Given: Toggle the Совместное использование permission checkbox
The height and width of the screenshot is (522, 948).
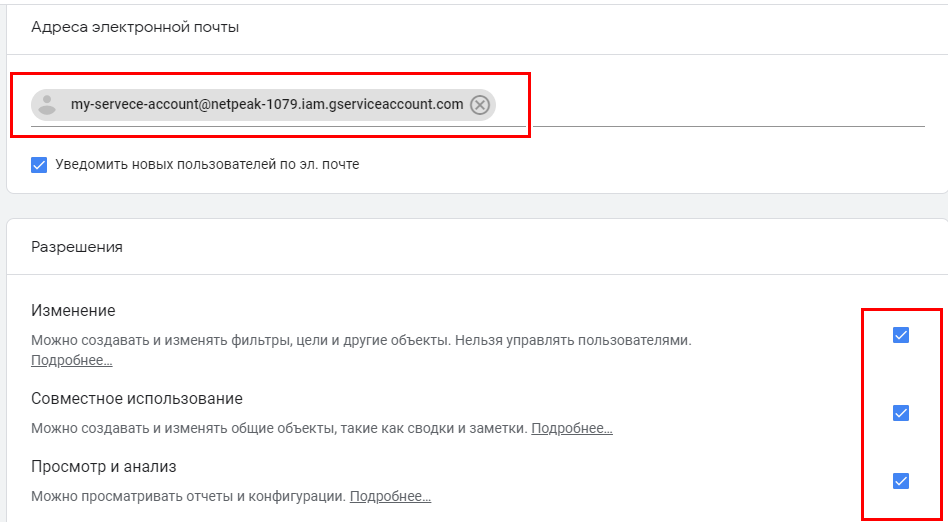Looking at the screenshot, I should [x=901, y=413].
